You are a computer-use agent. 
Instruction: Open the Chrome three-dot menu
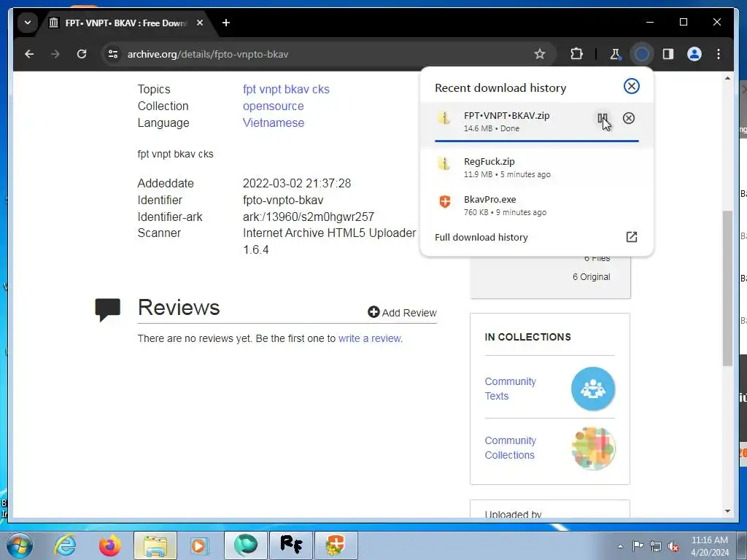719,54
